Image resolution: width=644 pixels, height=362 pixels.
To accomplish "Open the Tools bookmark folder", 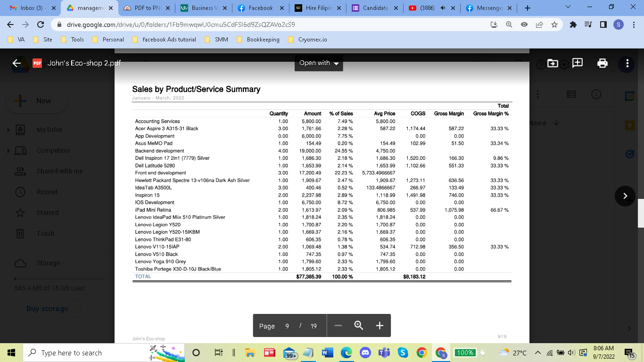I will (72, 40).
